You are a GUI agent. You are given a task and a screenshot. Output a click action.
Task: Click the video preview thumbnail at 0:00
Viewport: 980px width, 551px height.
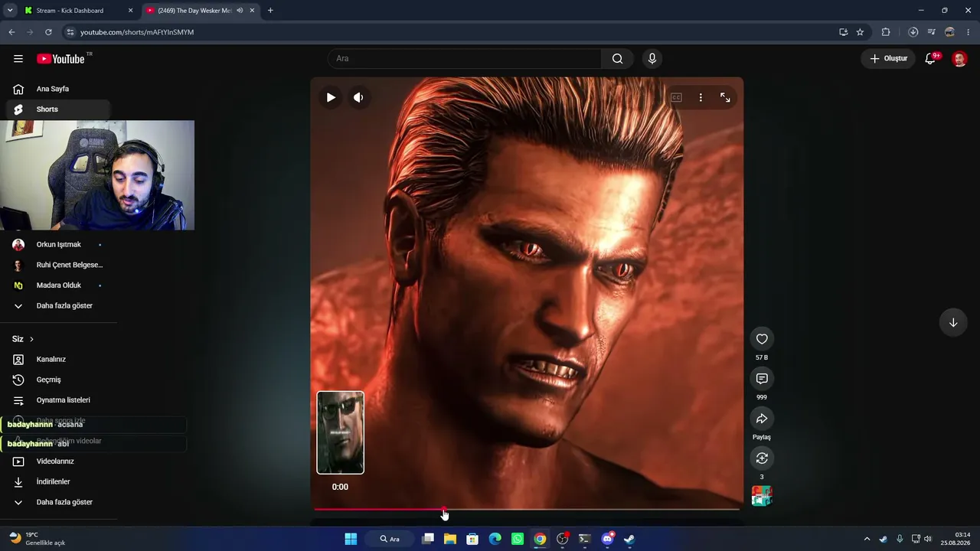(341, 432)
